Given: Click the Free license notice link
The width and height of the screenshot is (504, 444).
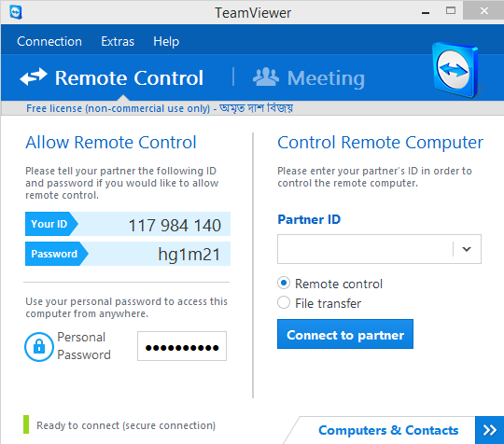Looking at the screenshot, I should [160, 108].
